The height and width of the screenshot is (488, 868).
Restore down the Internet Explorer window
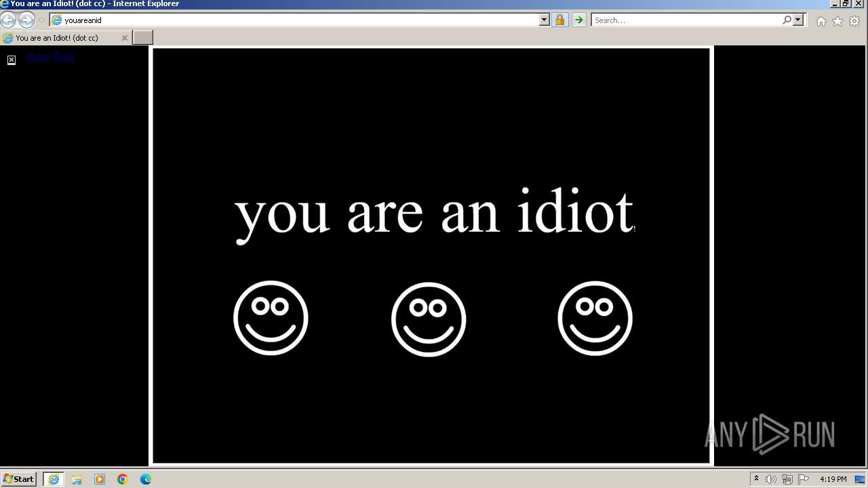[846, 4]
